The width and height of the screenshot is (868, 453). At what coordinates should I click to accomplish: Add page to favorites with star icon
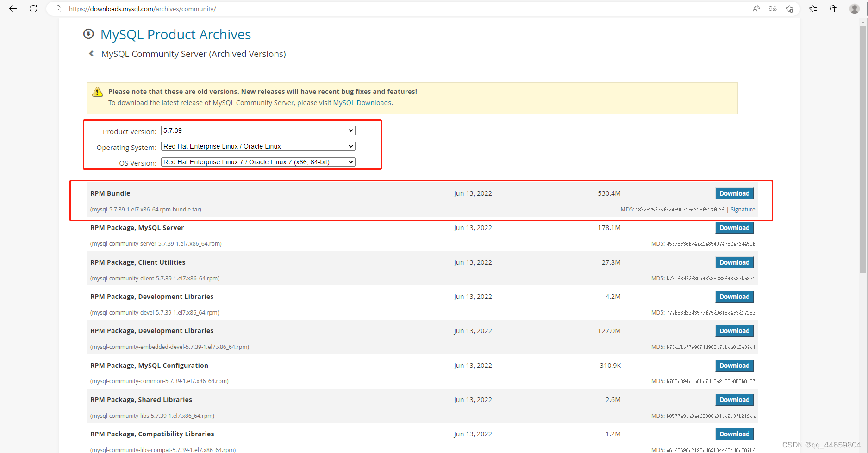(790, 9)
